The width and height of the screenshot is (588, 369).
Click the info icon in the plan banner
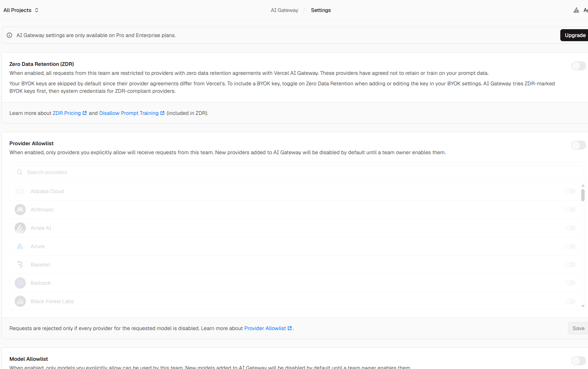click(9, 35)
